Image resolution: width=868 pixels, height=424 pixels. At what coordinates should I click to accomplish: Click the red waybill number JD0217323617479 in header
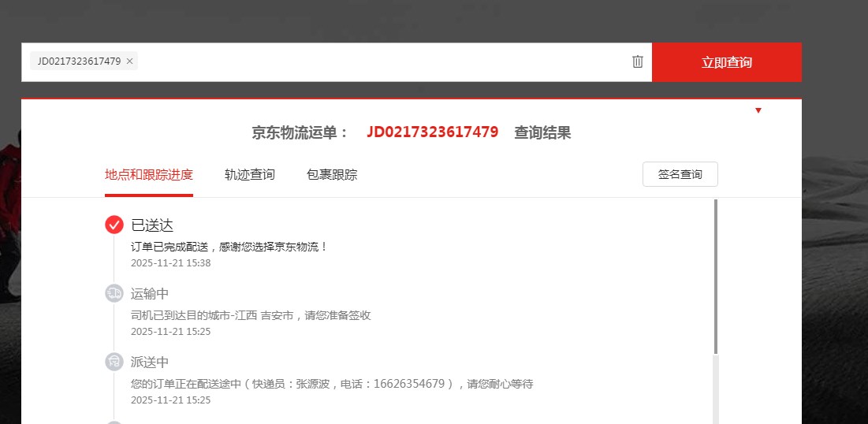(x=432, y=132)
